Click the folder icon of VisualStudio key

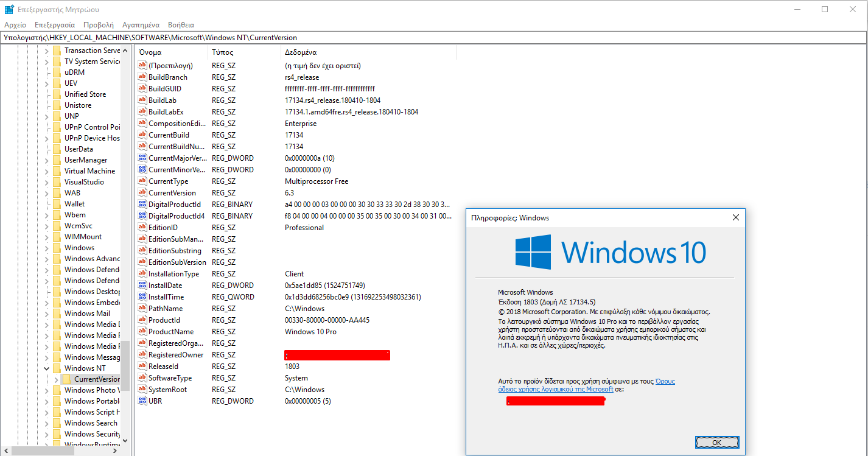[57, 182]
